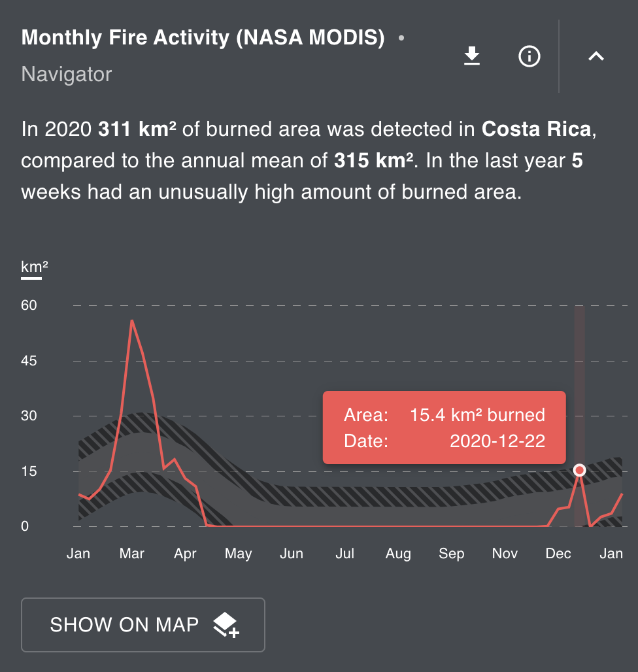638x672 pixels.
Task: Click the SHOW ON MAP button text
Action: [124, 624]
